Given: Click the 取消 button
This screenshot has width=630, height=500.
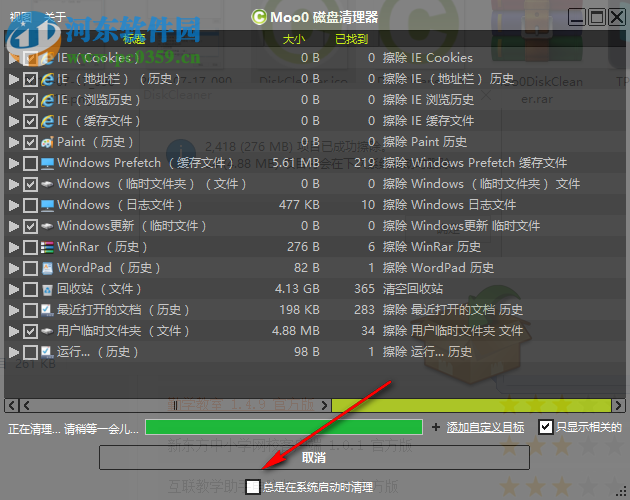Looking at the screenshot, I should coord(314,457).
